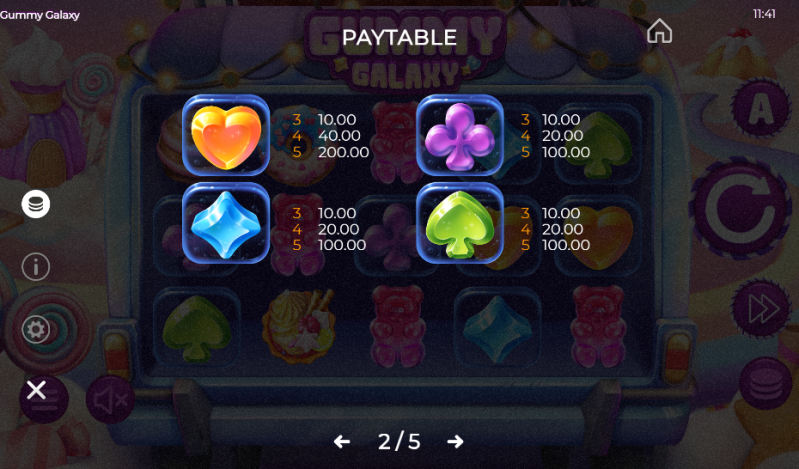Open the game info icon
Screen dimensions: 799x469
tap(36, 267)
